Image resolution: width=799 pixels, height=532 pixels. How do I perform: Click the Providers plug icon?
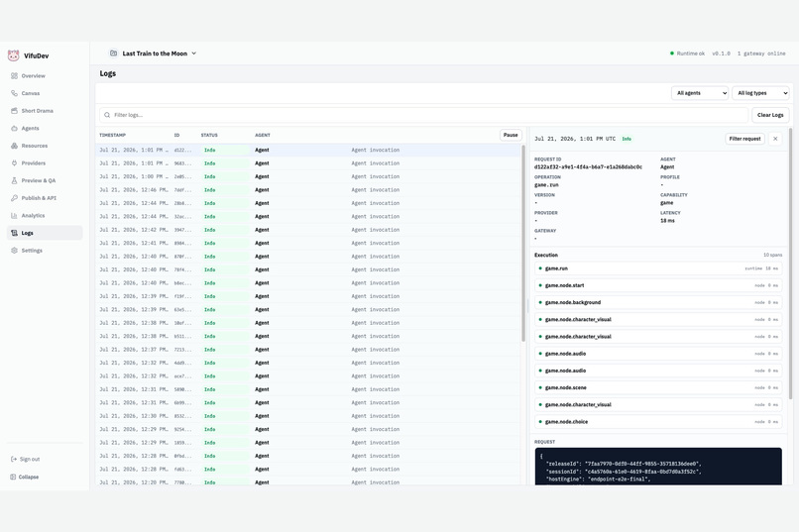click(14, 162)
